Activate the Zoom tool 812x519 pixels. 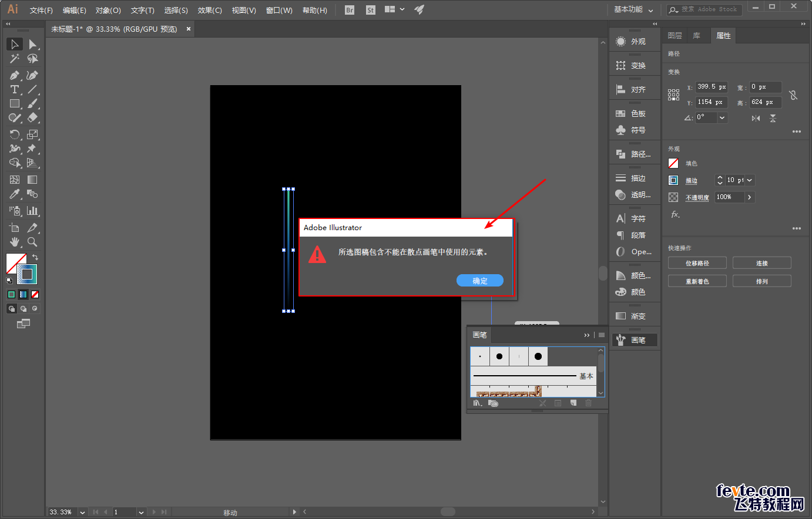point(33,242)
